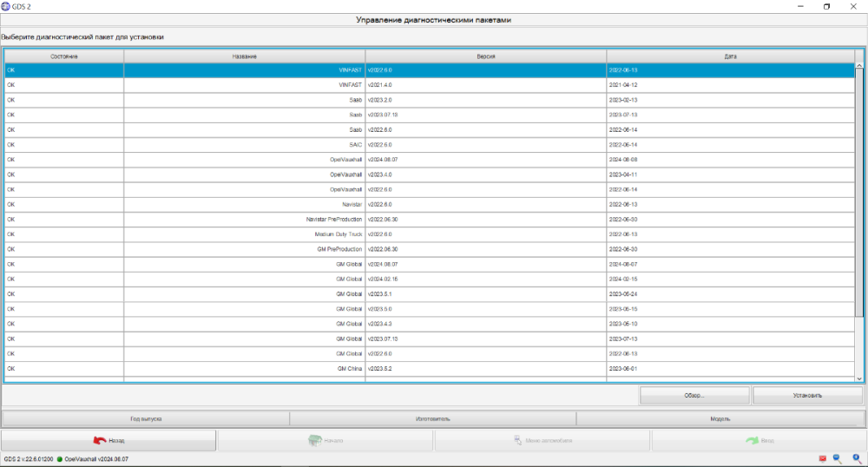
Task: Click date cell 2023-02-13
Action: pos(731,100)
